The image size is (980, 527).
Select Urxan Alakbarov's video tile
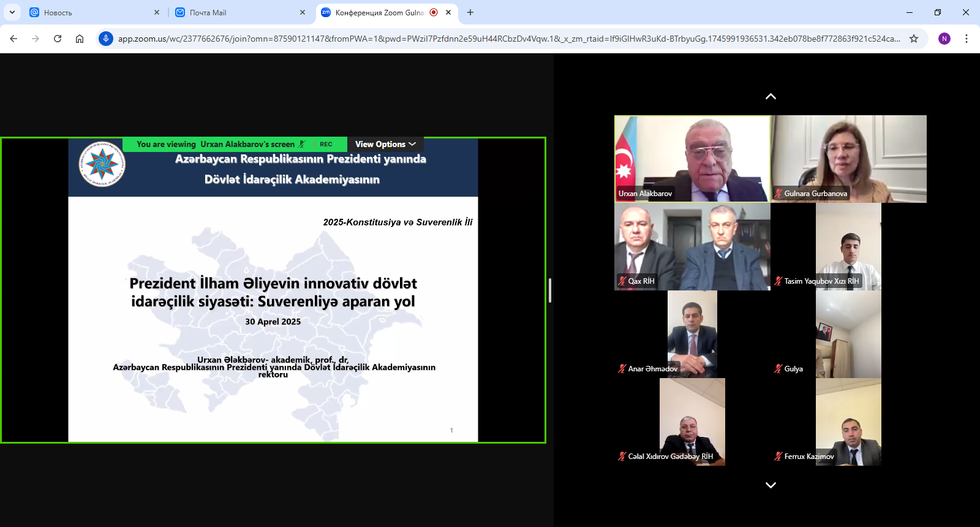(x=692, y=159)
